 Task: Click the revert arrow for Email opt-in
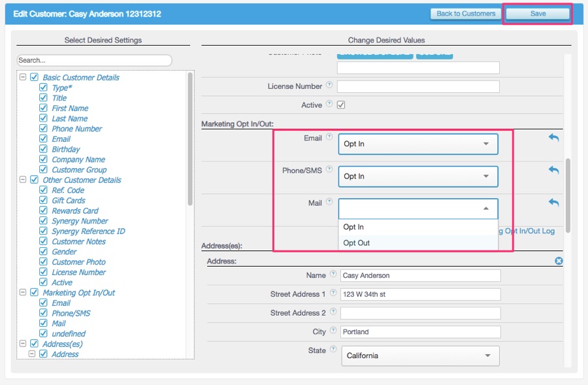553,138
